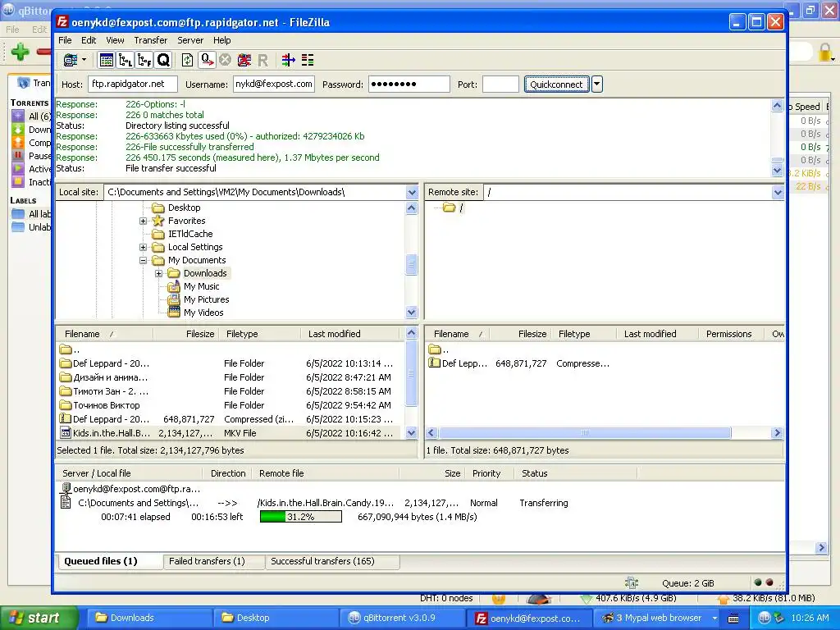Viewport: 840px width, 630px height.
Task: Click the remote file list horizontal scrollbar
Action: pos(585,433)
